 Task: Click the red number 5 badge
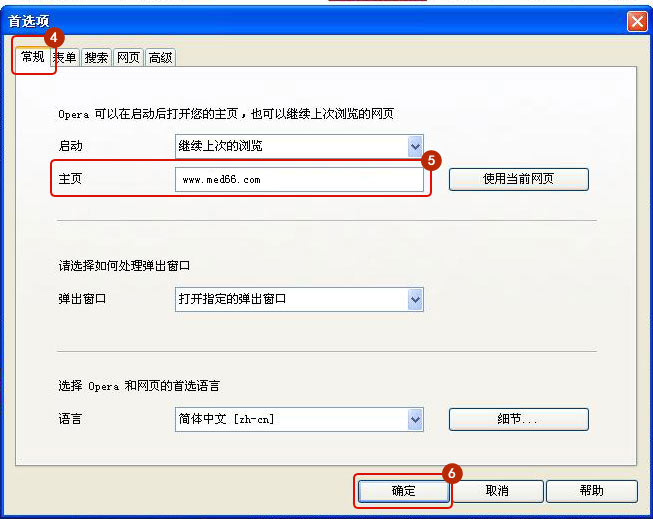coord(431,160)
